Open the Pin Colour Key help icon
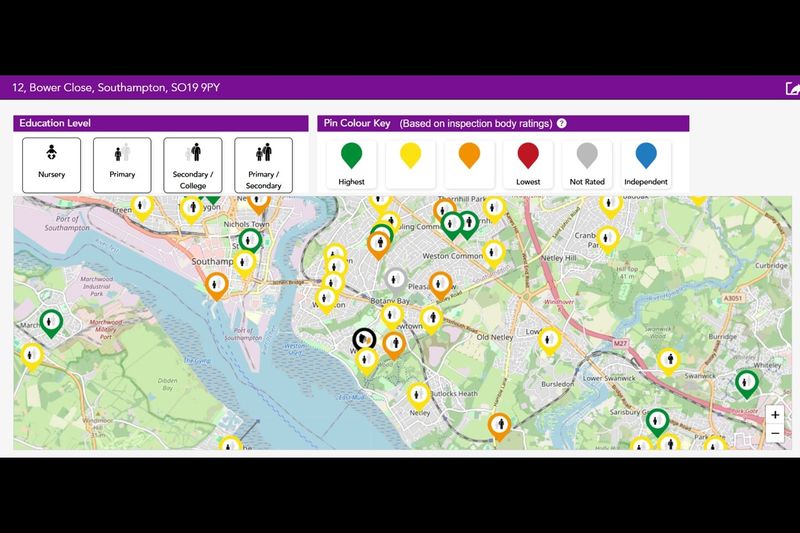The image size is (800, 533). (x=562, y=124)
